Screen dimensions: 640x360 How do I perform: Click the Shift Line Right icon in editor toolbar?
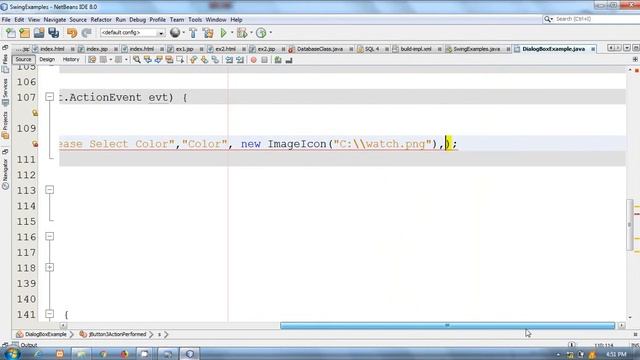click(x=240, y=60)
